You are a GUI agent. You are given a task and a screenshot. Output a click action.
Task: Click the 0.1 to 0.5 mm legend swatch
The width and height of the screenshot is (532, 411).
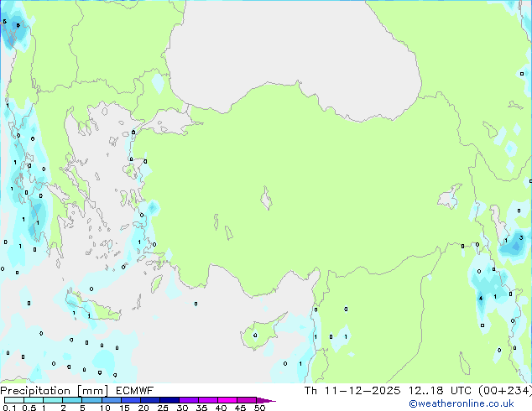pos(14,400)
